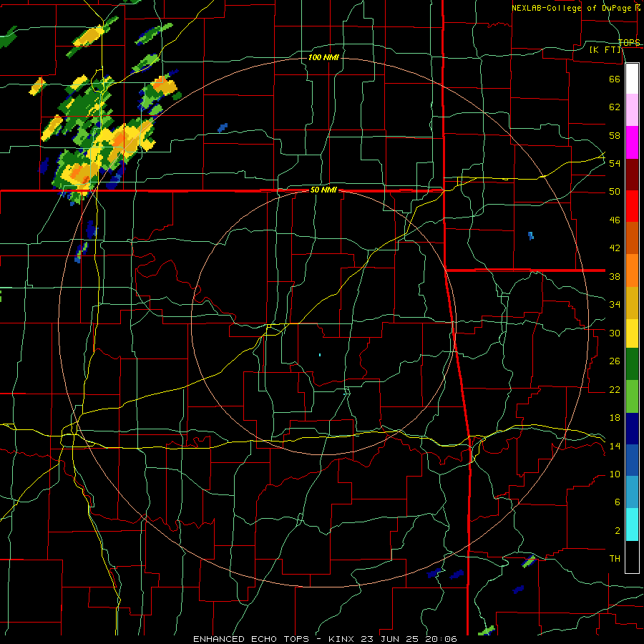This screenshot has width=644, height=644.
Task: Click the orange 42K ft legend swatch
Action: tap(632, 270)
